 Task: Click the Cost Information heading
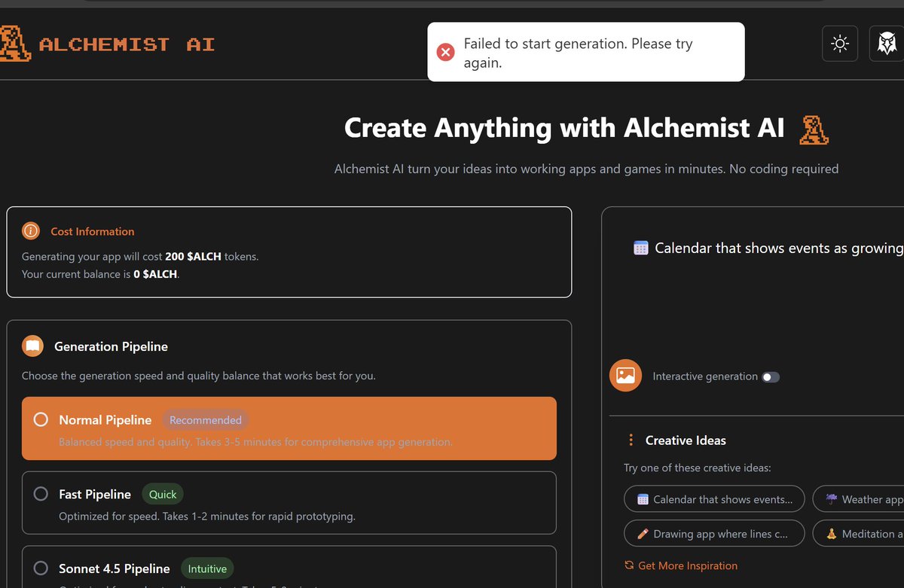[93, 231]
